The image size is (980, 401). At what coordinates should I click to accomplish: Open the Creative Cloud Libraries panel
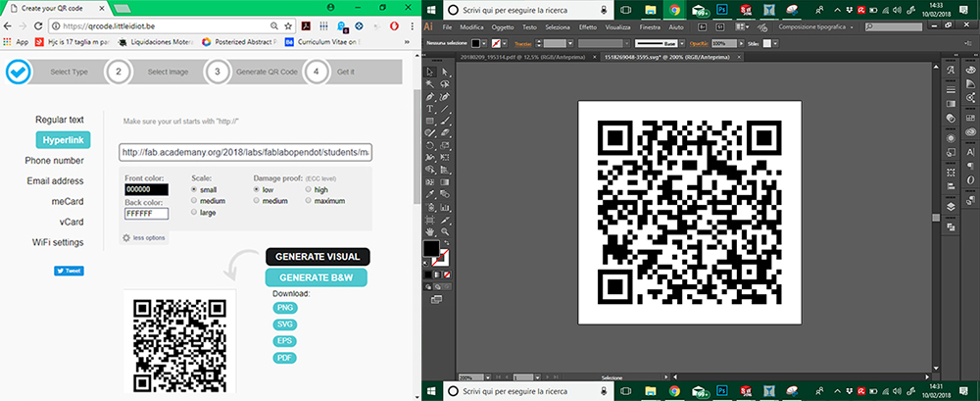click(970, 131)
